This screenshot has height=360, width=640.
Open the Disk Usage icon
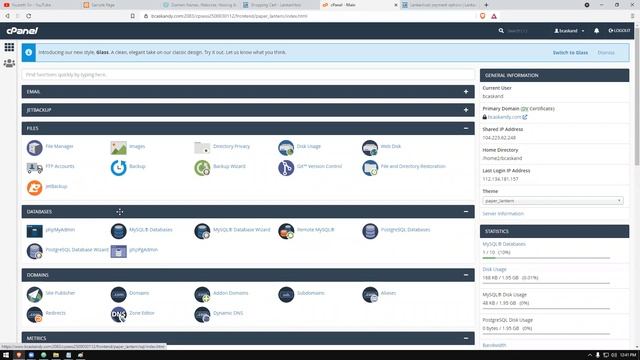click(x=286, y=148)
